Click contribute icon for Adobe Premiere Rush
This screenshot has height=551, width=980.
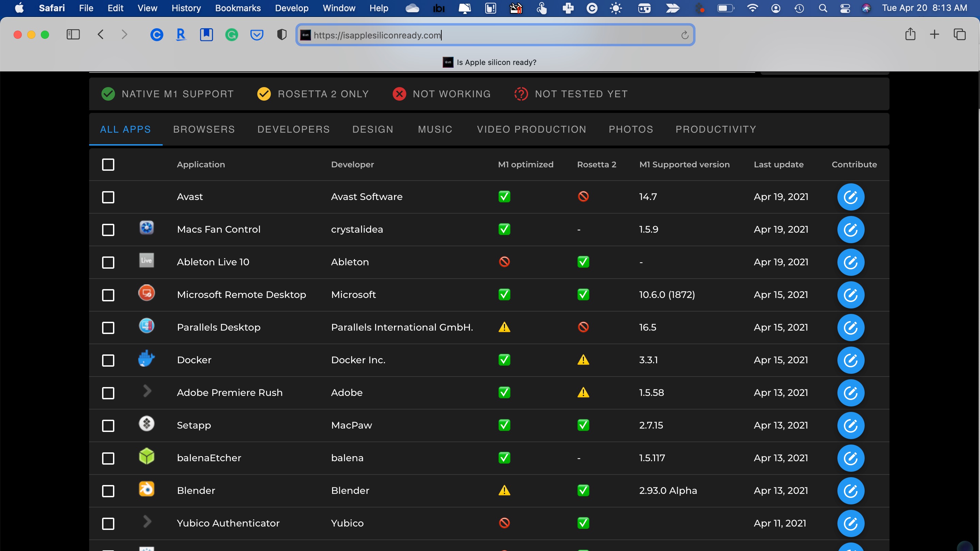coord(851,393)
